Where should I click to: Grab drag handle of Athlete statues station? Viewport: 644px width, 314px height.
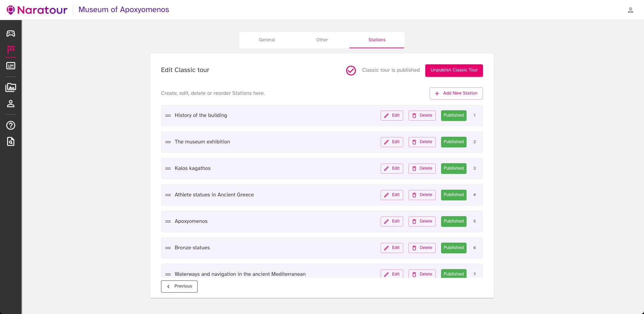[168, 195]
